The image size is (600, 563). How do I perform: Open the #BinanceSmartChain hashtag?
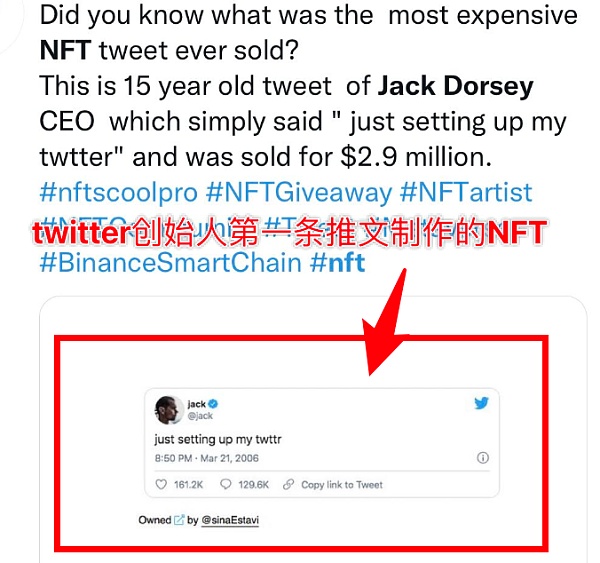point(170,263)
